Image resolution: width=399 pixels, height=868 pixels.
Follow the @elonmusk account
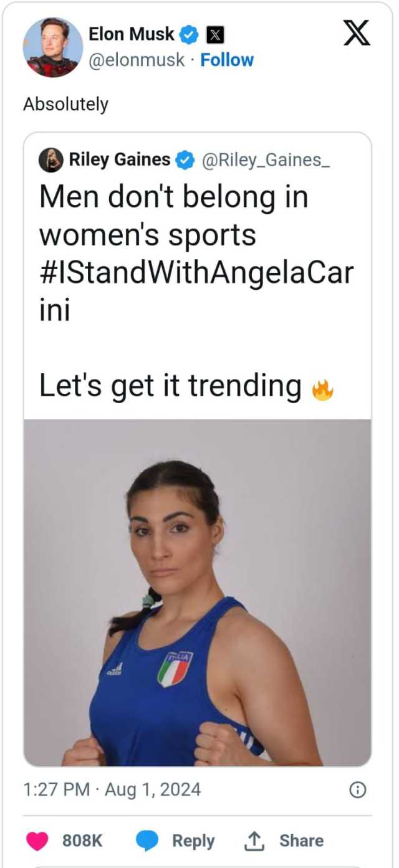coord(227,60)
